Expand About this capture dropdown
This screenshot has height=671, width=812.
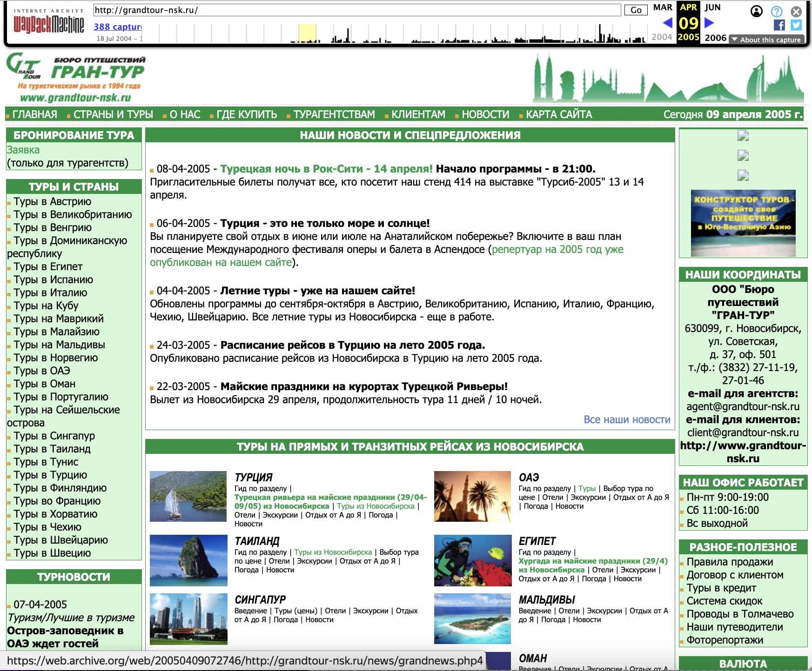766,40
